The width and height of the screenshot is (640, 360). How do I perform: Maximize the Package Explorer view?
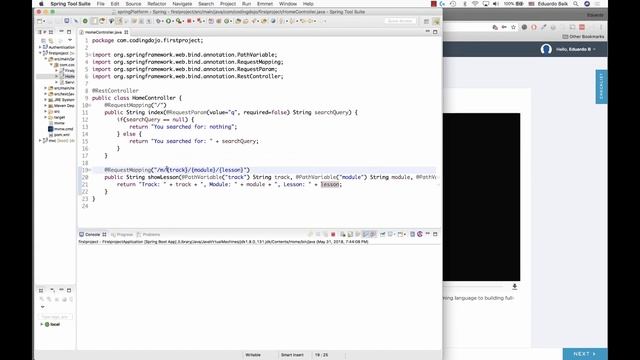tap(69, 32)
